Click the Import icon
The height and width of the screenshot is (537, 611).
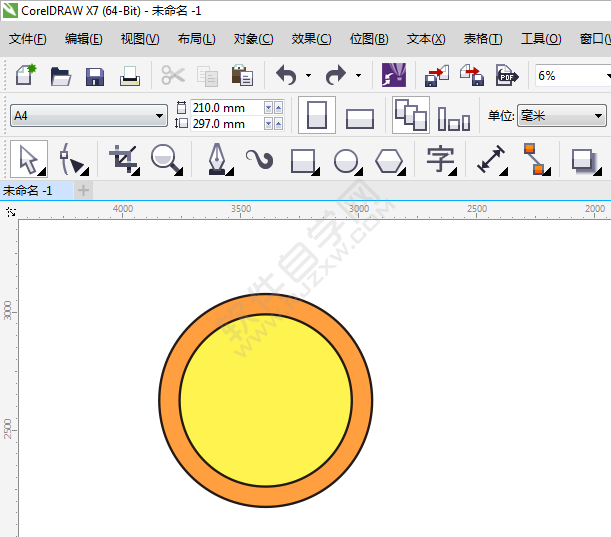pyautogui.click(x=437, y=76)
